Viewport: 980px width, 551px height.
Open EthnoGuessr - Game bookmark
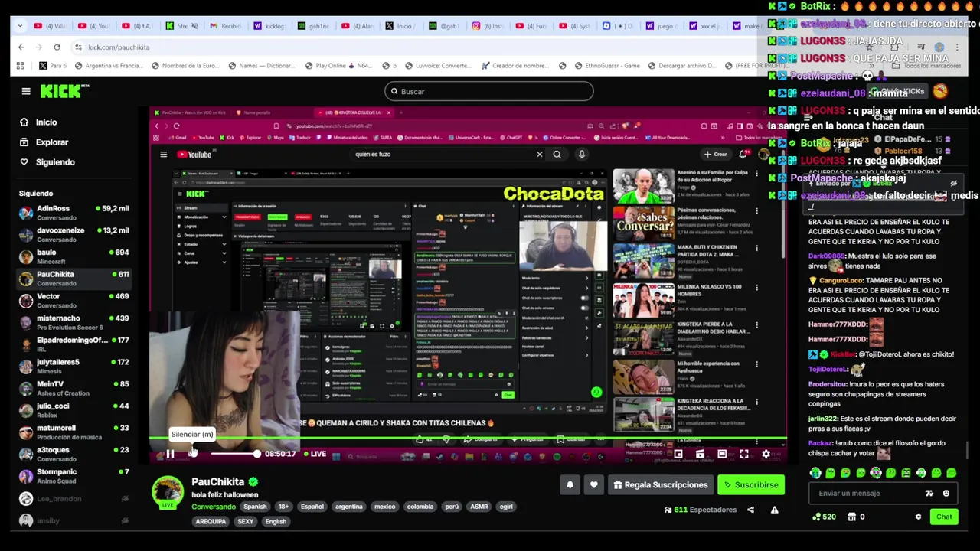[606, 66]
